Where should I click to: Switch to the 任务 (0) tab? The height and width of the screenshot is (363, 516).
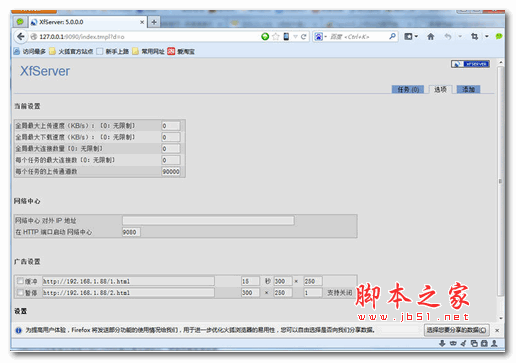click(408, 89)
